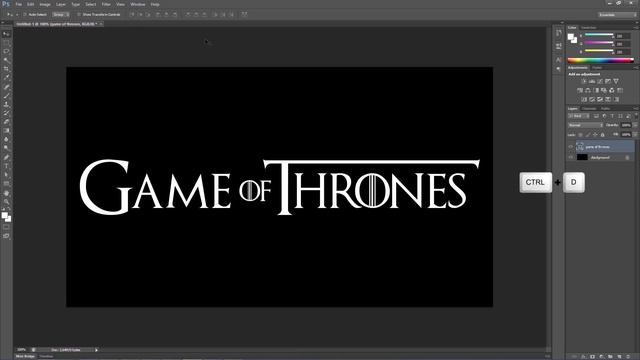Select the Dodge tool
The width and height of the screenshot is (640, 360).
6,148
